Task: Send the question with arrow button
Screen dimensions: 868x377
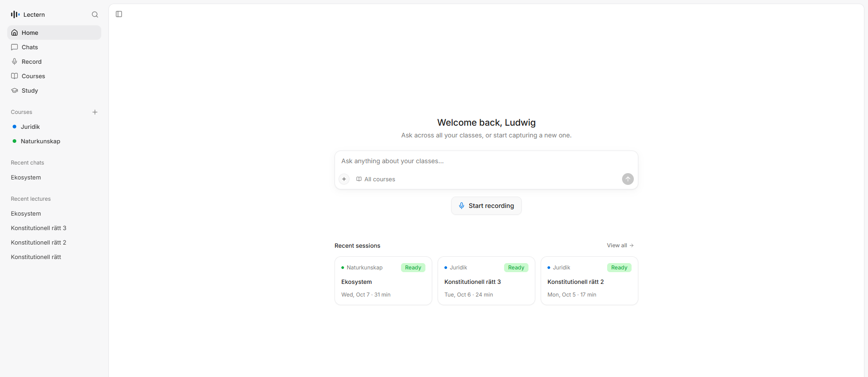Action: 628,179
